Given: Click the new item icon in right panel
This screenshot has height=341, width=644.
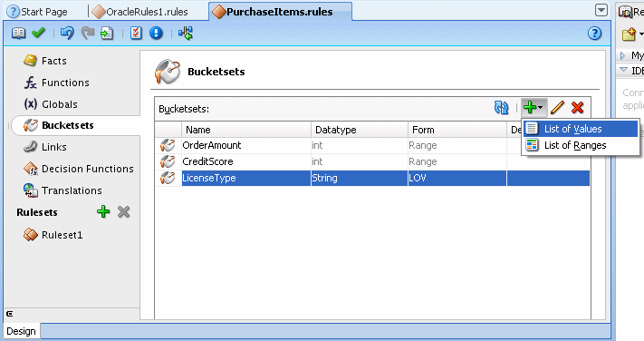Looking at the screenshot, I should [x=629, y=34].
